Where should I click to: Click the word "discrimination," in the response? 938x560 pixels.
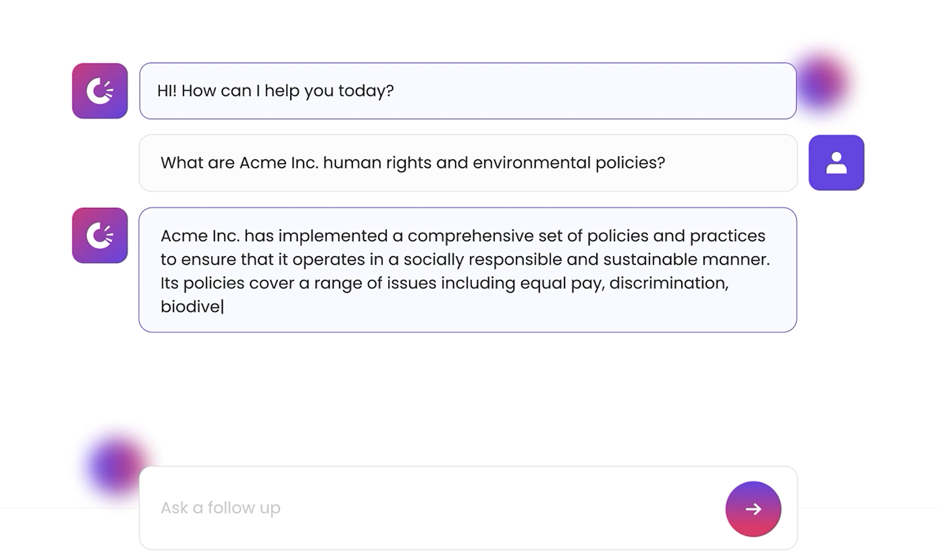pos(669,283)
